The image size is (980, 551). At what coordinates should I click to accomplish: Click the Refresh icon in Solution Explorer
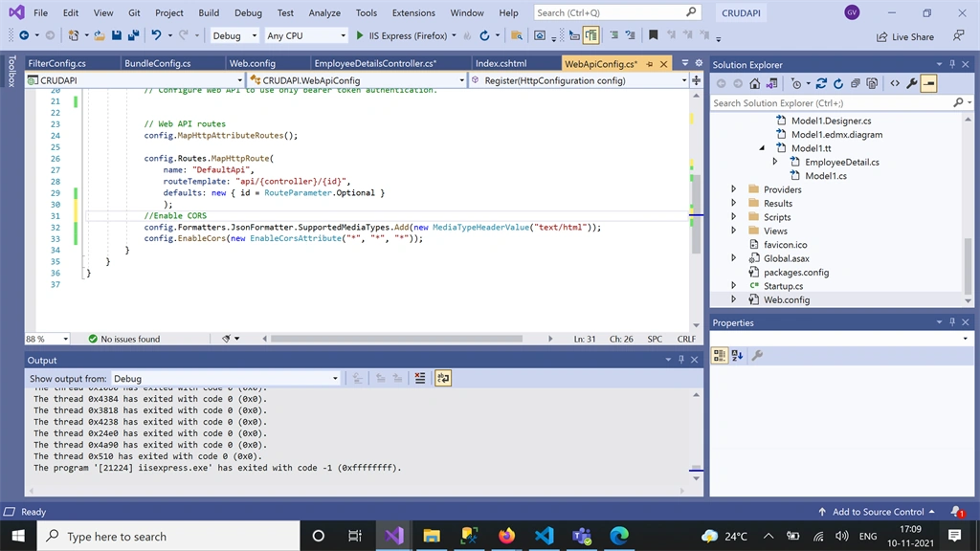[838, 84]
